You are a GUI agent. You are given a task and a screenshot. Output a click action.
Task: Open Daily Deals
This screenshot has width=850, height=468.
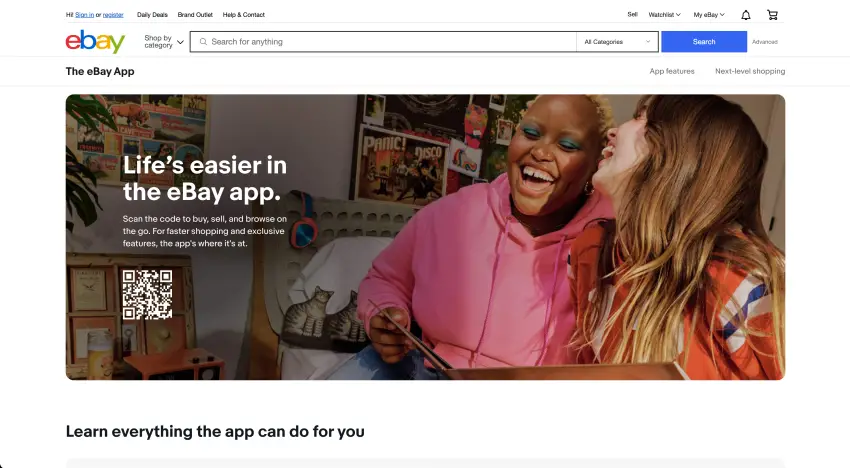click(152, 15)
